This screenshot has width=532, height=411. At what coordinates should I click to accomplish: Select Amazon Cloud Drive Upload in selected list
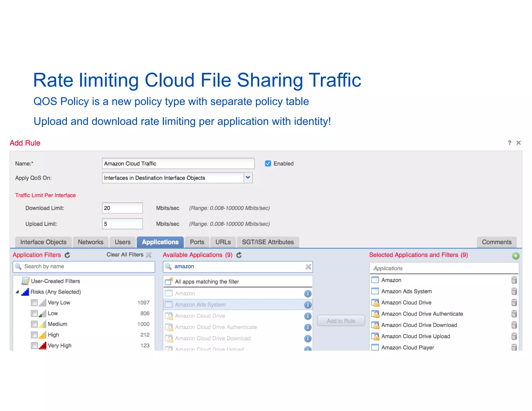444,336
